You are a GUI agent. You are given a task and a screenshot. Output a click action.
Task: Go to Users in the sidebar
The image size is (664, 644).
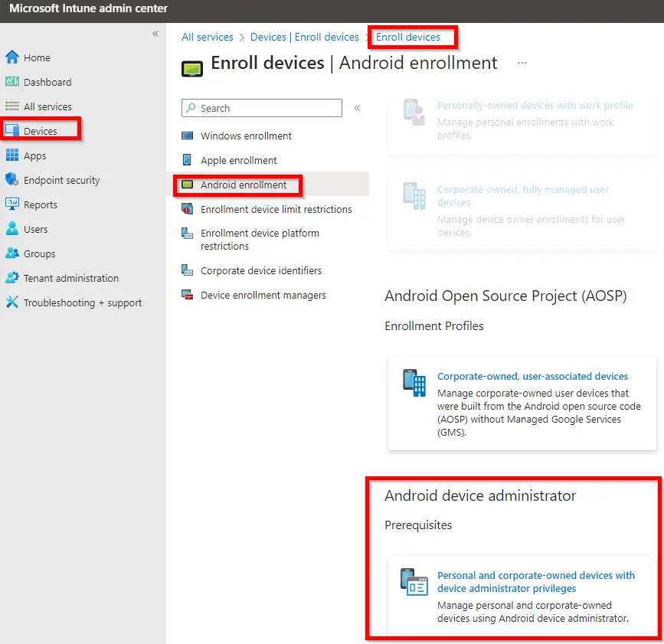click(x=35, y=229)
